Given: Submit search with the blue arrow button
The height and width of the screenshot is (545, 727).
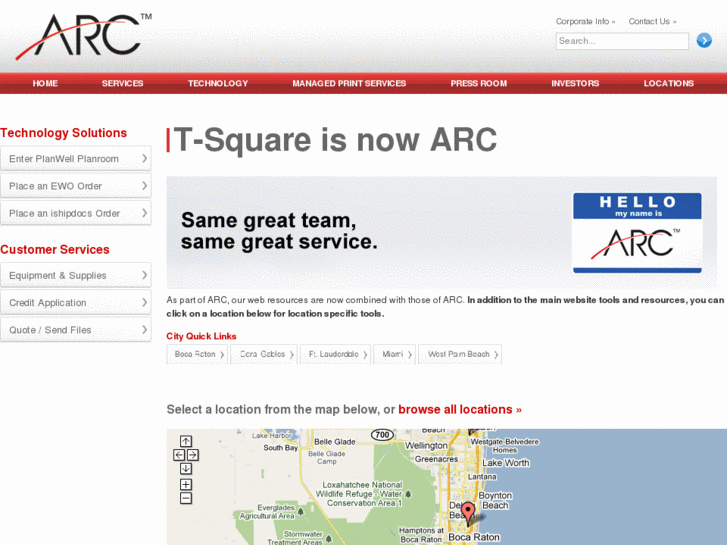Looking at the screenshot, I should [x=704, y=41].
